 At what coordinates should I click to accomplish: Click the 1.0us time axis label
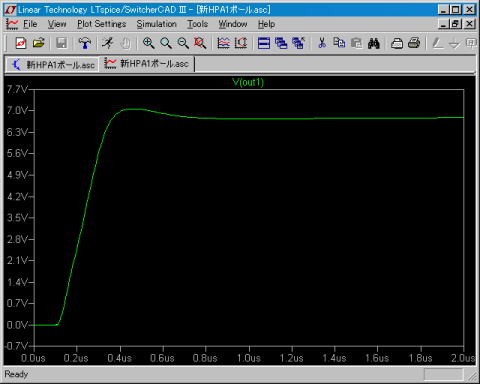click(249, 358)
